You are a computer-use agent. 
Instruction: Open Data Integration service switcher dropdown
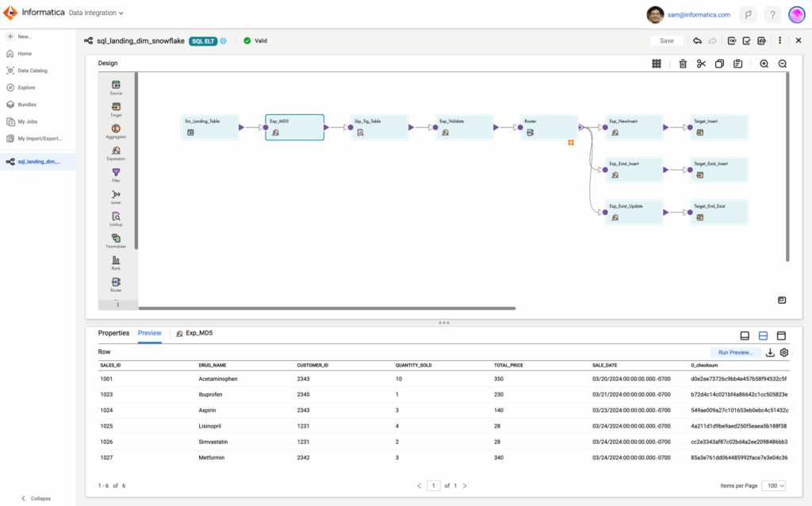96,13
